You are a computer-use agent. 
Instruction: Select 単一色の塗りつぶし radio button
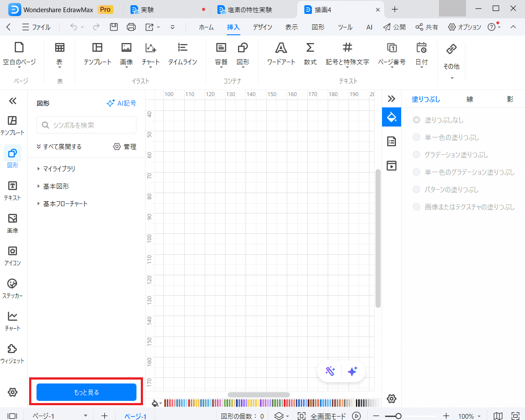pyautogui.click(x=417, y=137)
